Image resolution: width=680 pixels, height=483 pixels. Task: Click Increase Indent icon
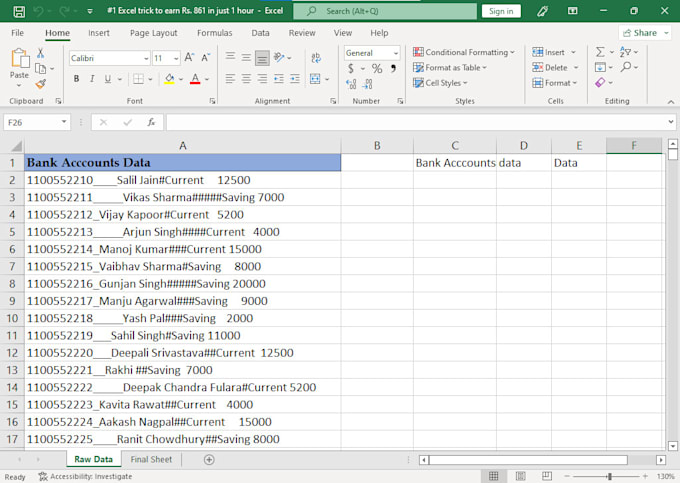tap(295, 79)
